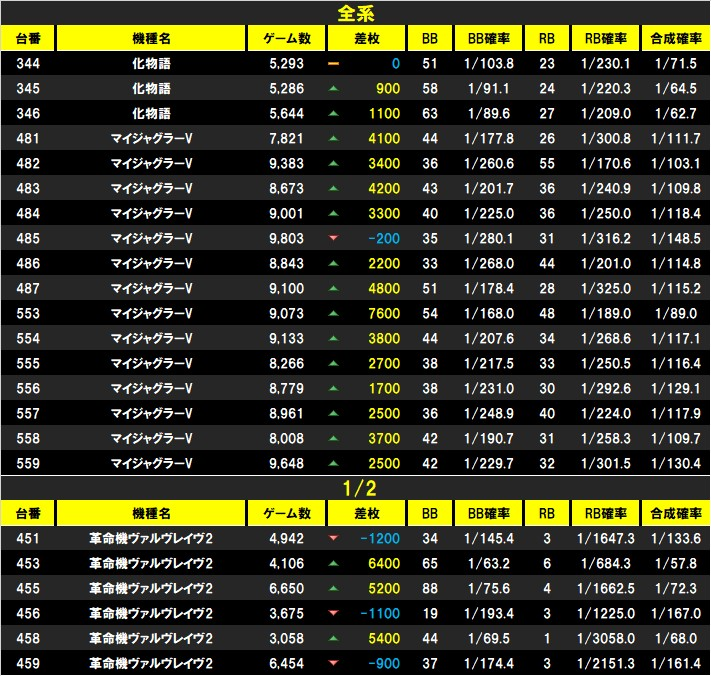Click the -200 difference value in row 485
The image size is (711, 676).
coord(384,238)
